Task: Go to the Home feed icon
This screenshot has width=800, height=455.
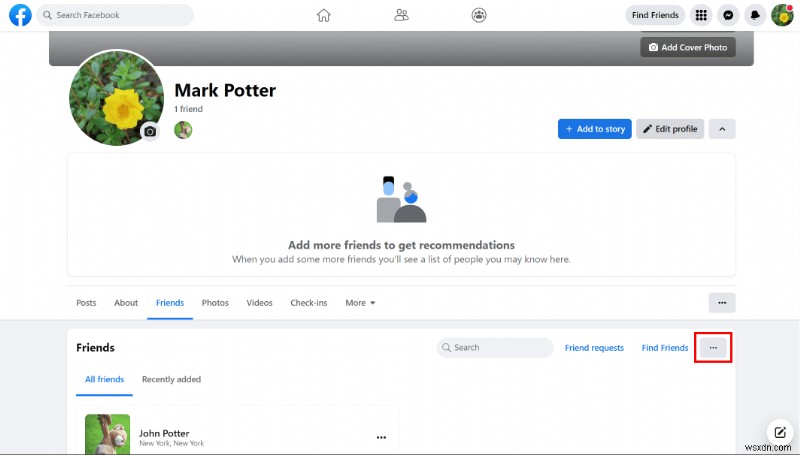Action: (x=323, y=15)
